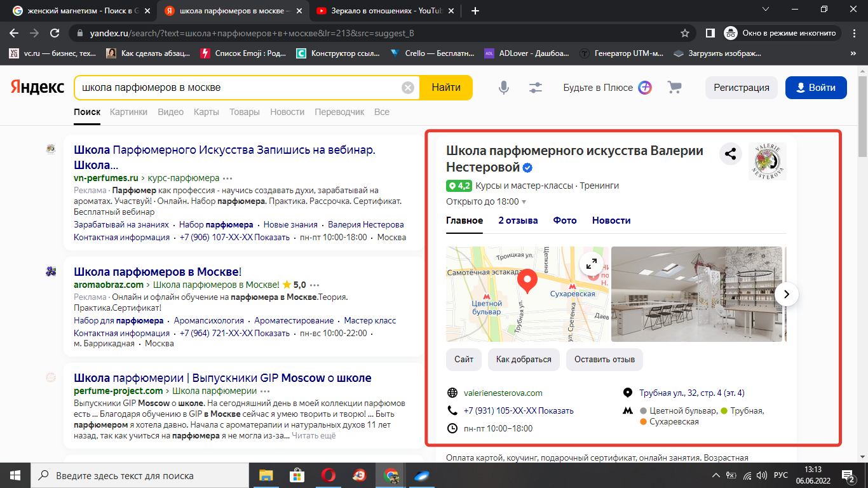Click the Yandex Plus logo icon
The width and height of the screenshot is (868, 488).
645,88
